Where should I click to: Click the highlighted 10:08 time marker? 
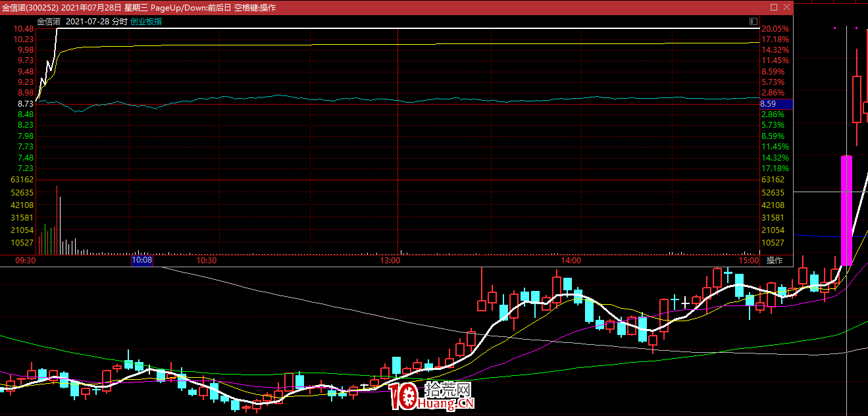pos(142,260)
